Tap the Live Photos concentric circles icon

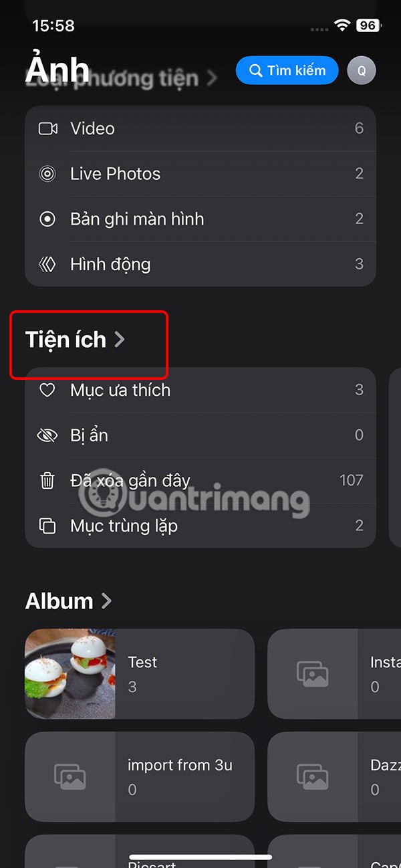(47, 174)
